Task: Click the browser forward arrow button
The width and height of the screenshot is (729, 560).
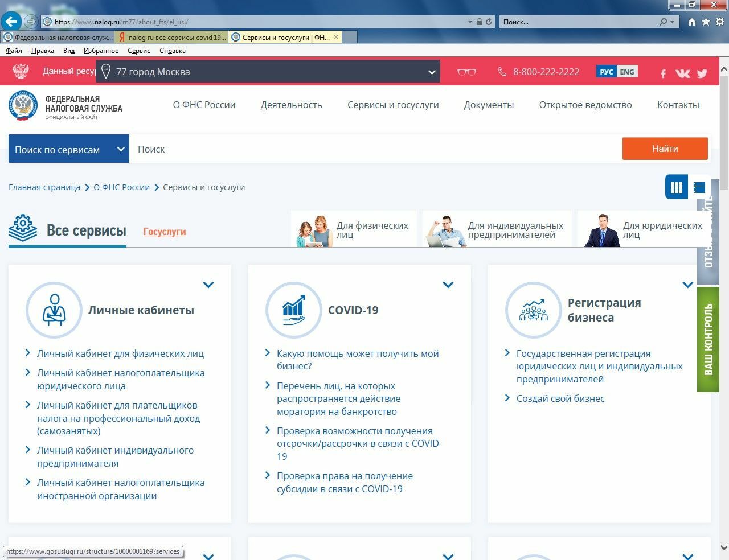Action: tap(31, 22)
